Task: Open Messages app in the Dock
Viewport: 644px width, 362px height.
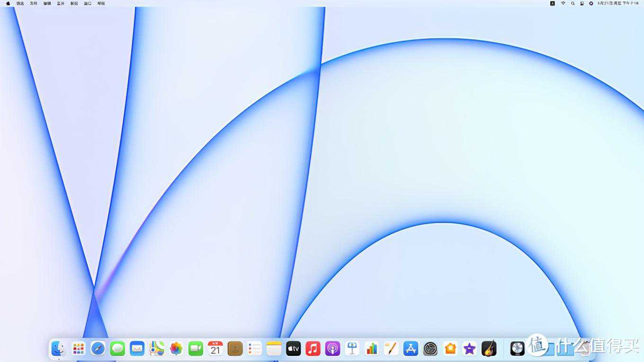Action: click(x=117, y=349)
